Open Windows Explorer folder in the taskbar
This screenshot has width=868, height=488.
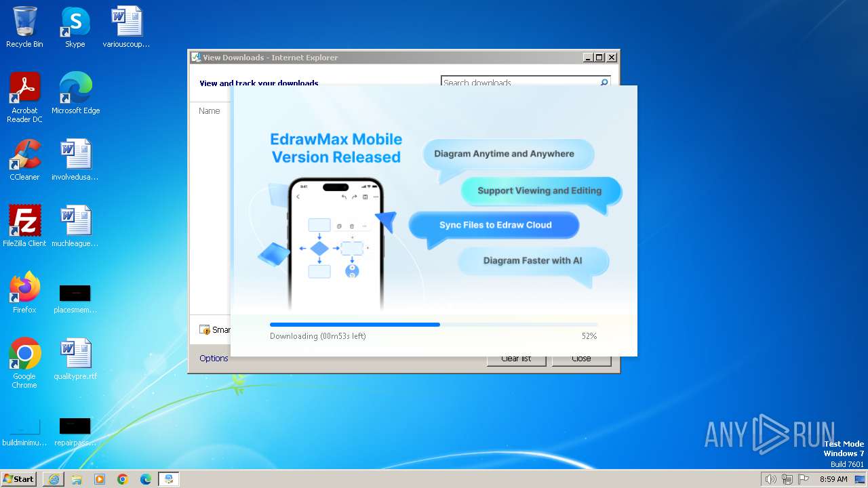click(77, 479)
